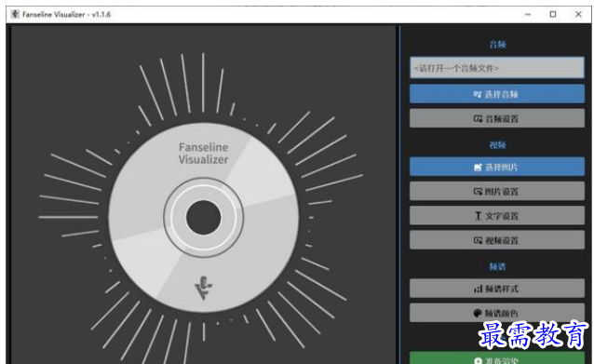594x364 pixels.
Task: Maximize the Fanseline Visualizer window
Action: [553, 14]
